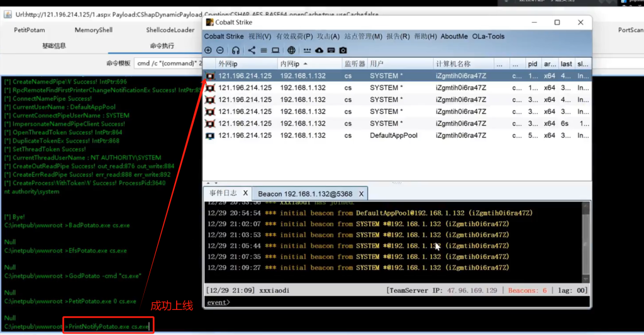Open web log via the globe icon
Viewport: 644px width, 335px height.
(x=291, y=50)
